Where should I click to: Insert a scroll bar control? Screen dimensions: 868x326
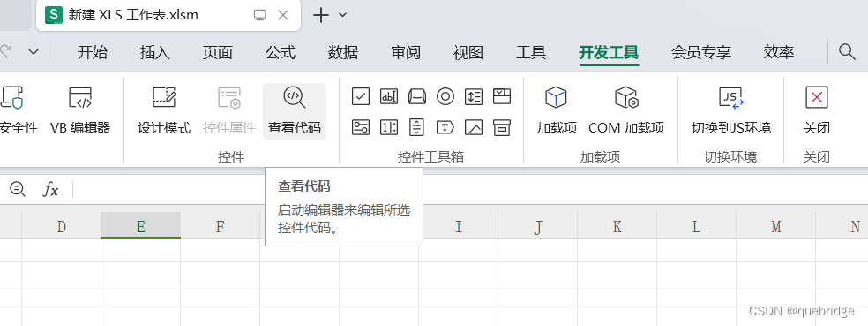pyautogui.click(x=417, y=127)
